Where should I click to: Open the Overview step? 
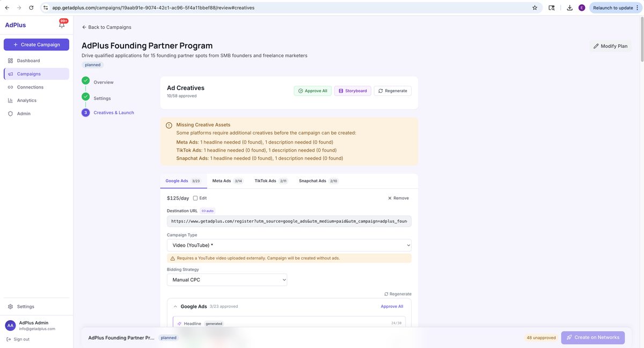[104, 82]
